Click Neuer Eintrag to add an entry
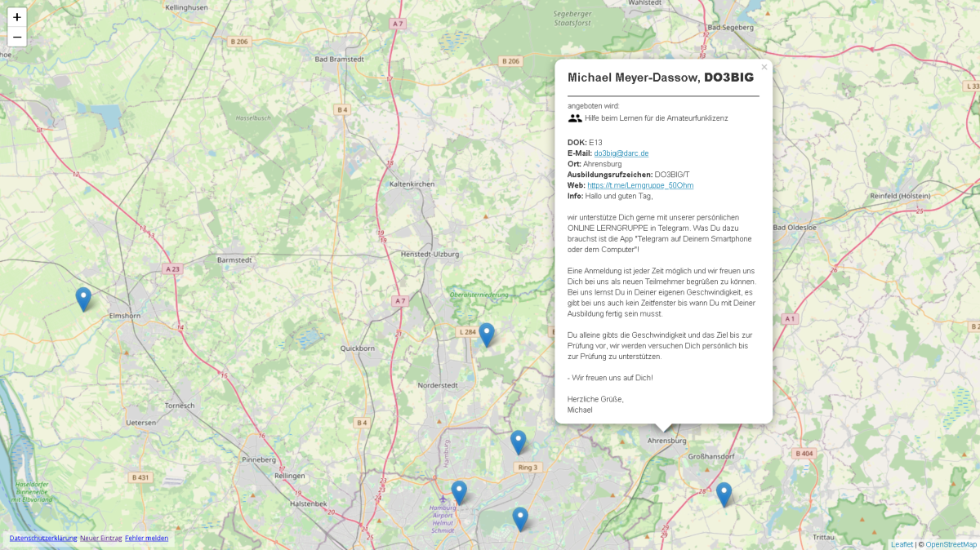Screen dimensions: 980x550 click(x=101, y=538)
